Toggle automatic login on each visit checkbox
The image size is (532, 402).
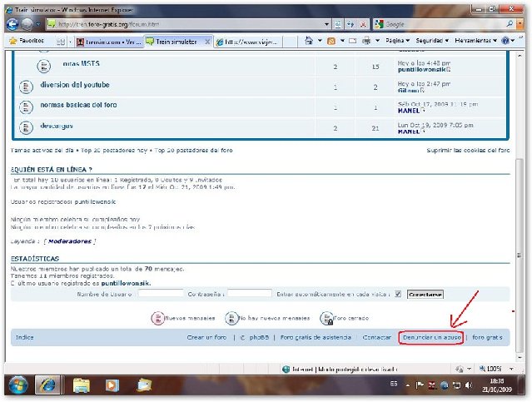pos(398,294)
